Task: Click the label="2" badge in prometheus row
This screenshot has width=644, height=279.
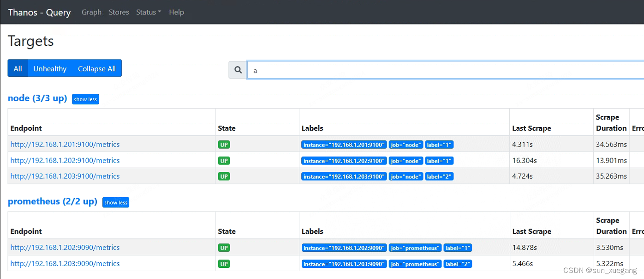Action: click(458, 264)
